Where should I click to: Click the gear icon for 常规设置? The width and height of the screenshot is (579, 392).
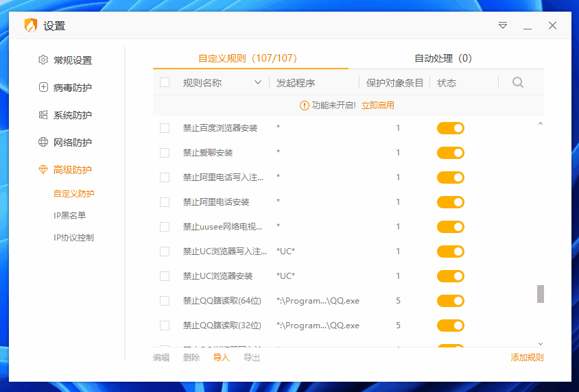[x=43, y=60]
